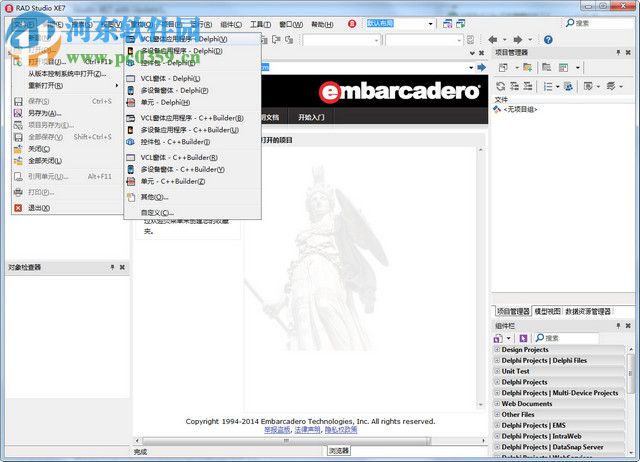
Task: Expand the Web Documents category
Action: click(x=497, y=403)
